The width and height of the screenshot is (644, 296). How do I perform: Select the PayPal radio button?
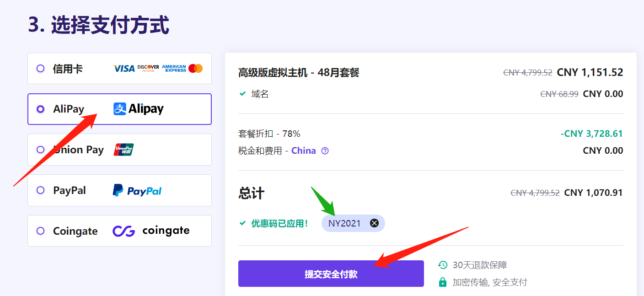(x=41, y=190)
